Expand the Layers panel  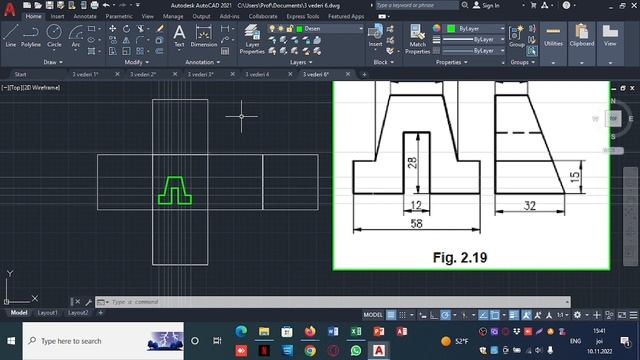pyautogui.click(x=301, y=62)
